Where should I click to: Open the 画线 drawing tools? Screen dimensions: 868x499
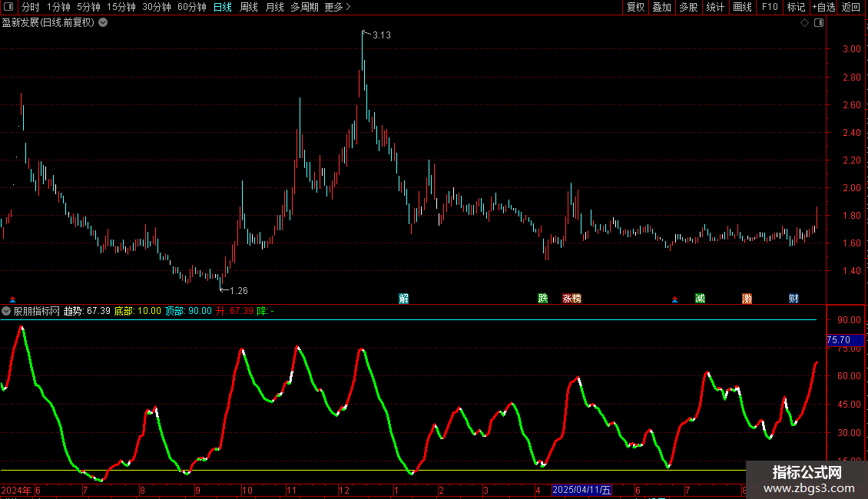click(x=742, y=7)
